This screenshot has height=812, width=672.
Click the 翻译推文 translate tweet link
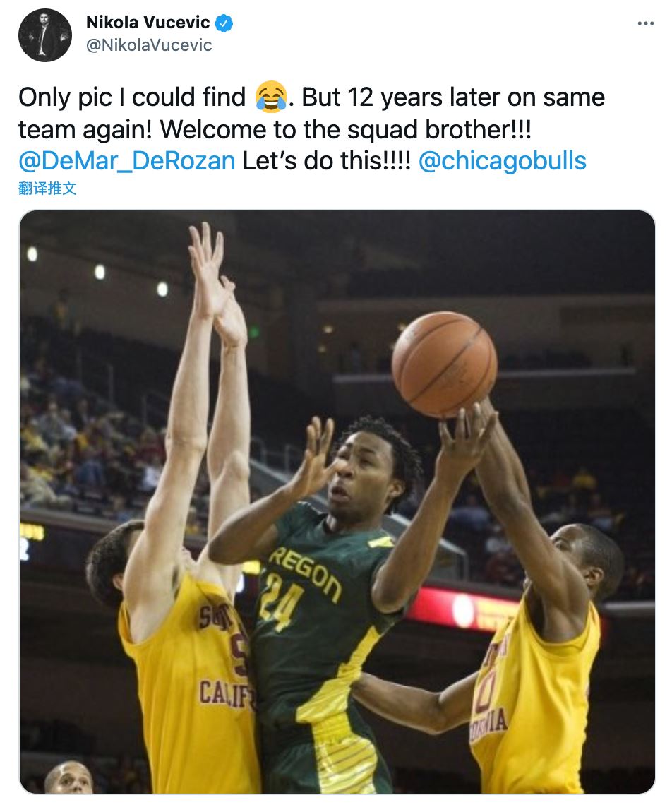(47, 189)
